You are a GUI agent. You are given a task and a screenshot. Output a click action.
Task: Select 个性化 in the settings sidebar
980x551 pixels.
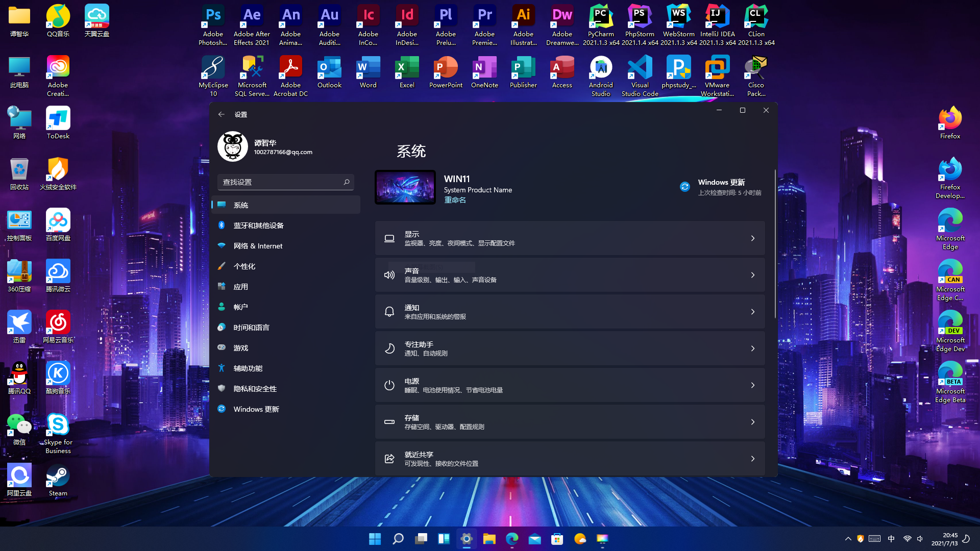244,266
